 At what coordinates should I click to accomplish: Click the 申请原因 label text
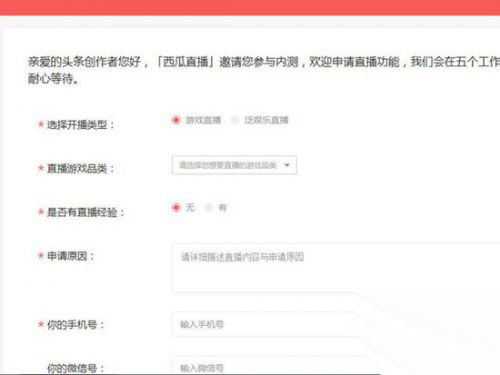(x=70, y=256)
